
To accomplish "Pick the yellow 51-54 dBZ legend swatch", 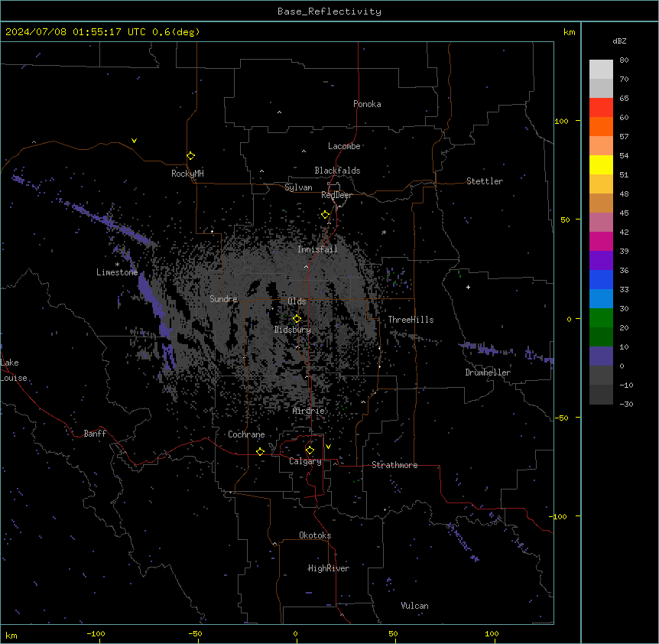I will coord(601,164).
